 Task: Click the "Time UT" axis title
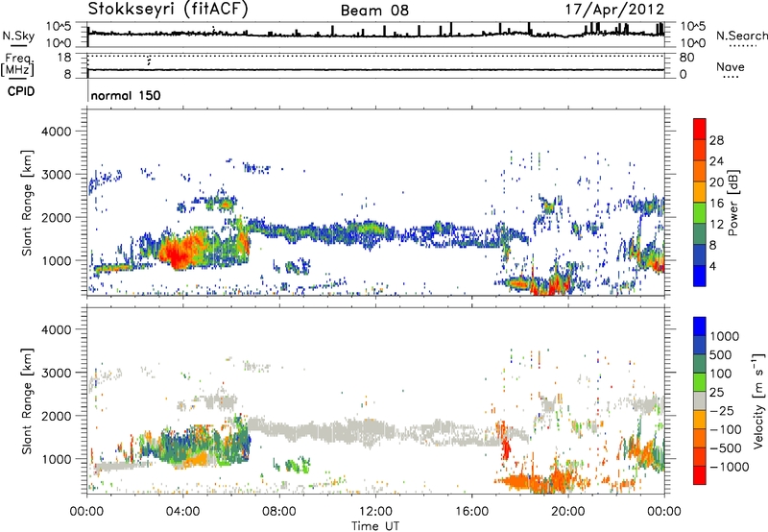pos(375,525)
